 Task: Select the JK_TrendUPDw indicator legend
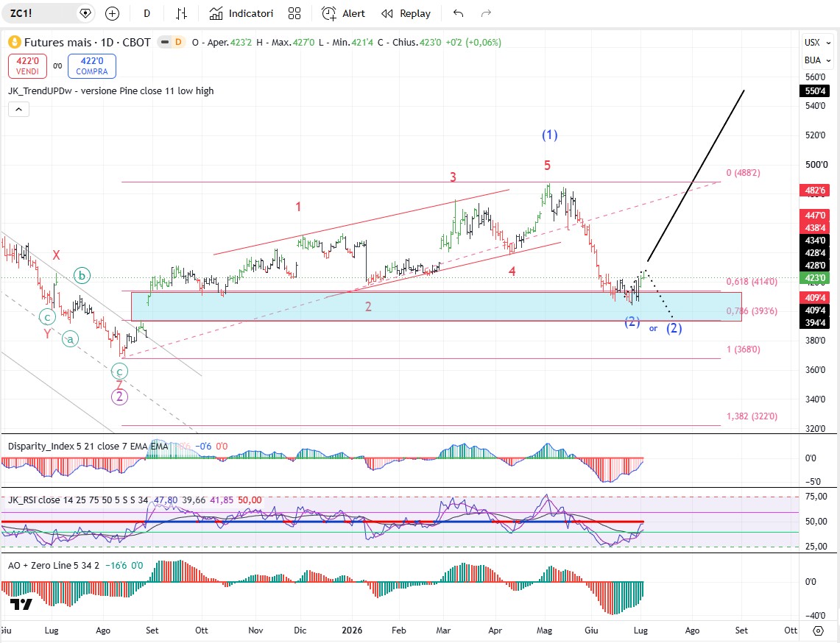click(111, 91)
